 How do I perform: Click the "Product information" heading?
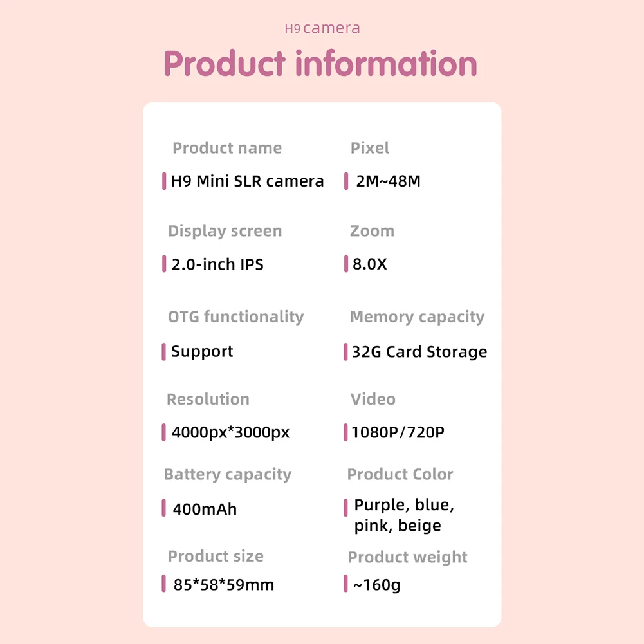320,64
